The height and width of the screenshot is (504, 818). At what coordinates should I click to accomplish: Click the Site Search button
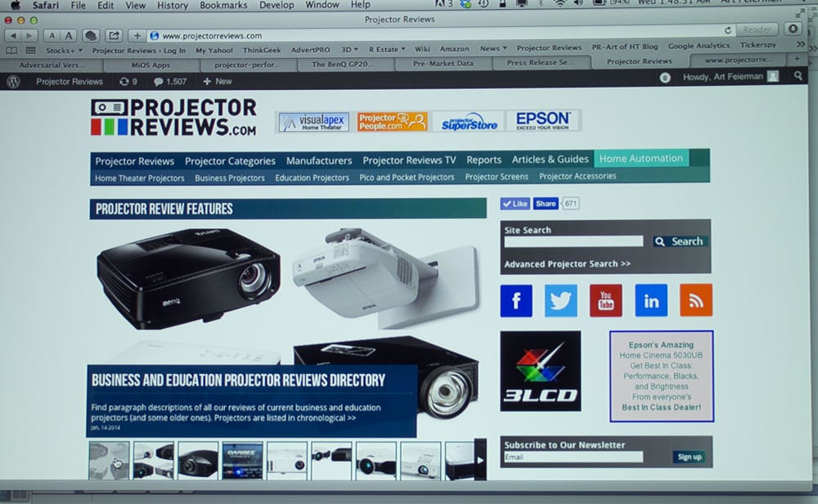(681, 241)
